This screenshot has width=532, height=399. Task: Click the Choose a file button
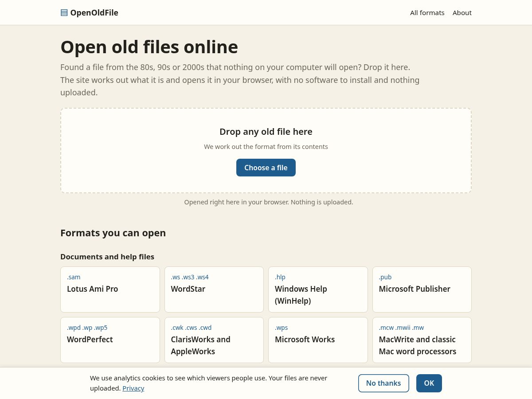coord(266,168)
